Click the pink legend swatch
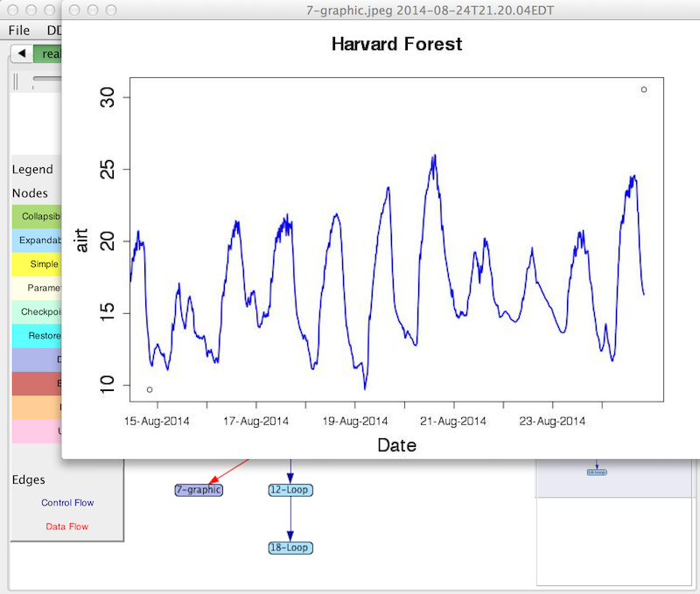700x594 pixels. point(37,431)
